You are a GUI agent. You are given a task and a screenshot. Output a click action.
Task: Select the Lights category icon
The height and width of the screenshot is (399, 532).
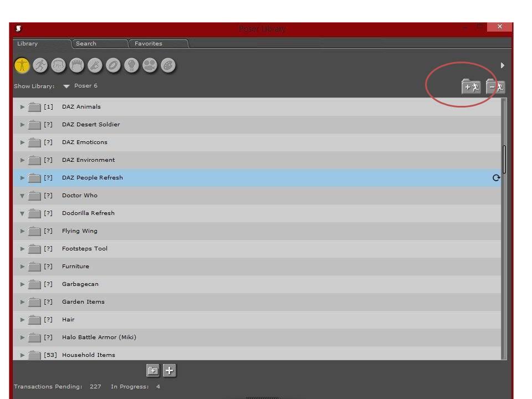132,65
